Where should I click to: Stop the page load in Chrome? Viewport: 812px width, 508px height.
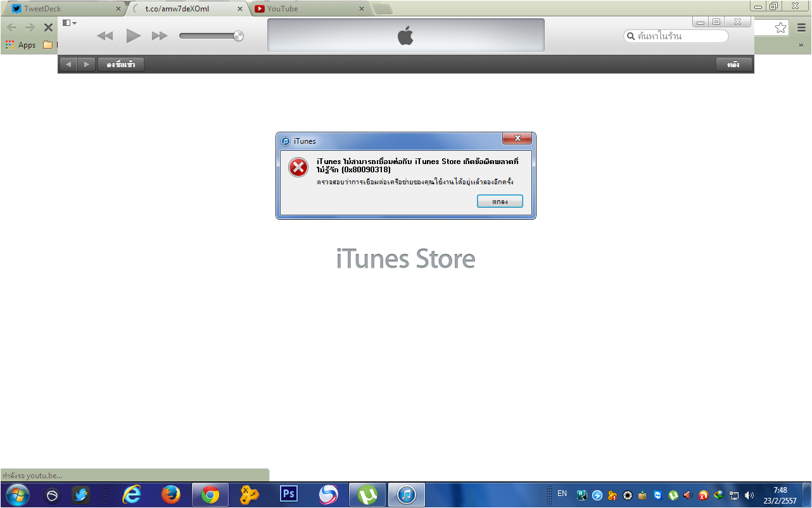pyautogui.click(x=48, y=27)
